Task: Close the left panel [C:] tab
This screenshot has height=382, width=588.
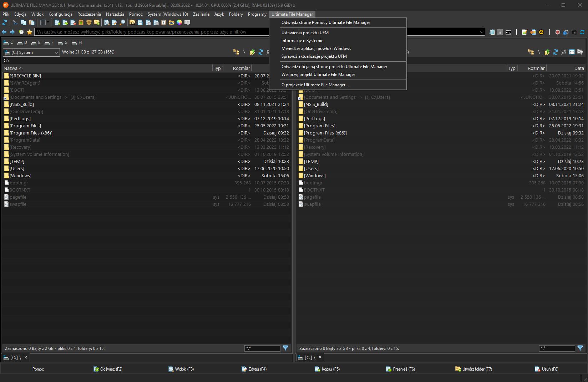Action: click(26, 357)
